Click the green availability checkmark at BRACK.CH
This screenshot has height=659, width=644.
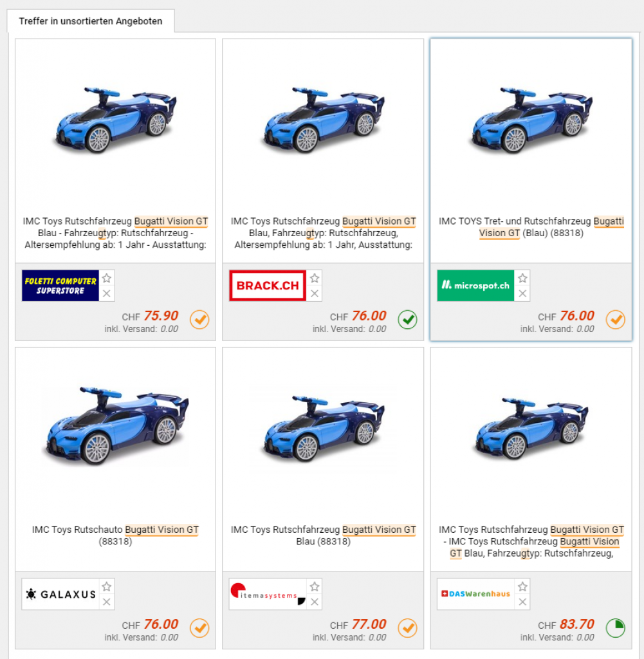click(x=407, y=320)
